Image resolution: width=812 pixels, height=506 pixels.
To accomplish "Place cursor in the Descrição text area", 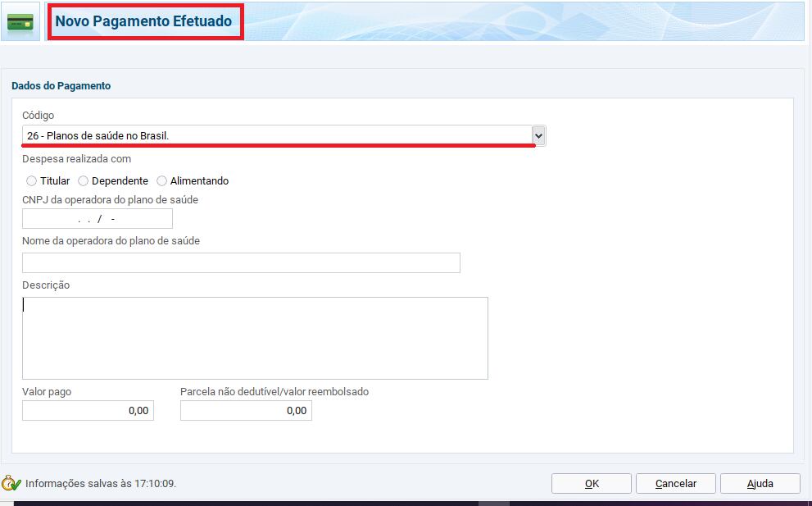I will tap(255, 338).
